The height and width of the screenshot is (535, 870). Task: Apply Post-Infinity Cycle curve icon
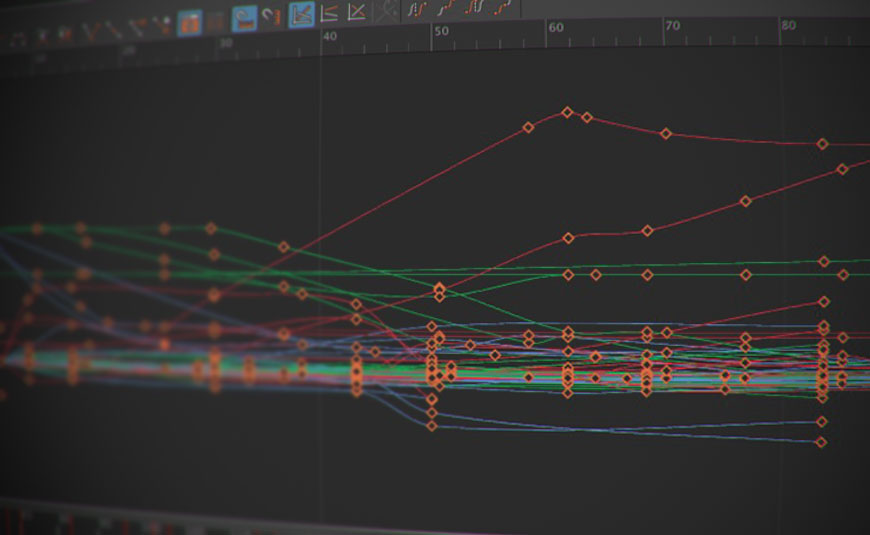[474, 7]
